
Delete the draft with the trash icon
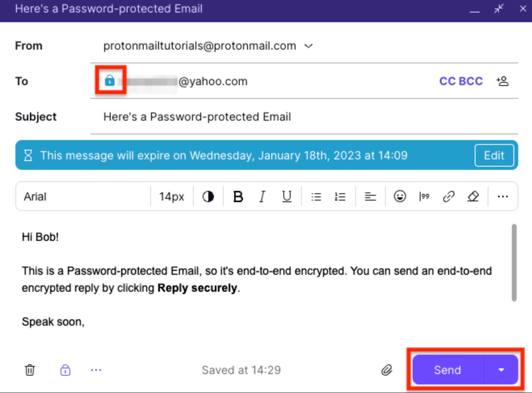pos(30,369)
